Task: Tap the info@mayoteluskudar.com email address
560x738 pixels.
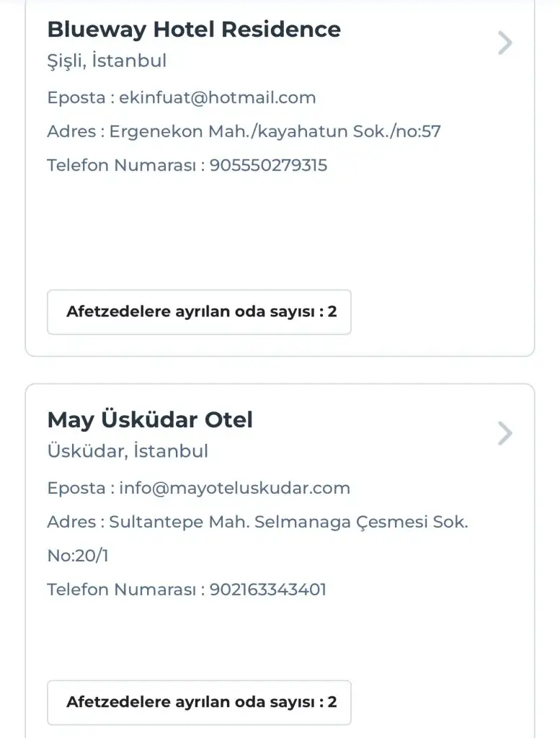Action: click(x=235, y=488)
